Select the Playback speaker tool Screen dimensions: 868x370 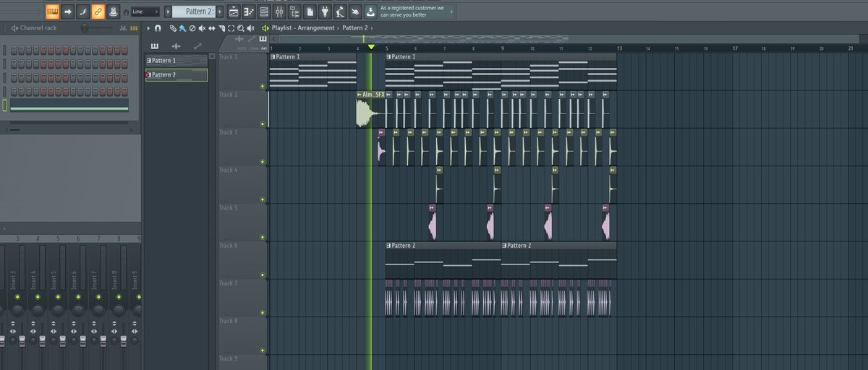(x=250, y=28)
